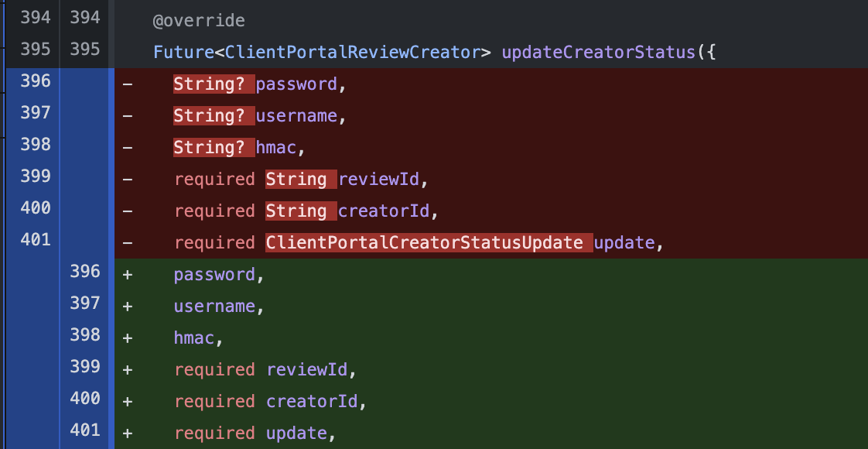Click new line number 396 in added gutter
This screenshot has width=868, height=449.
[85, 271]
